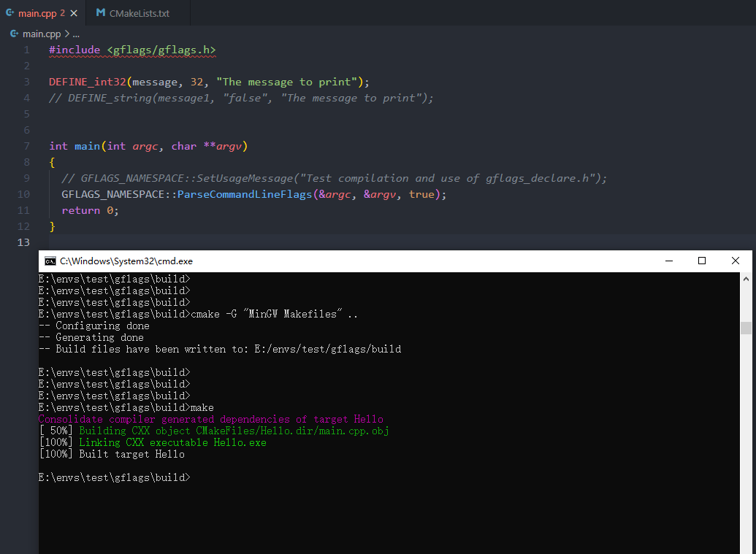Click the M icon on the CMakeLists.txt tab
Image resolution: width=756 pixels, height=554 pixels.
[100, 12]
